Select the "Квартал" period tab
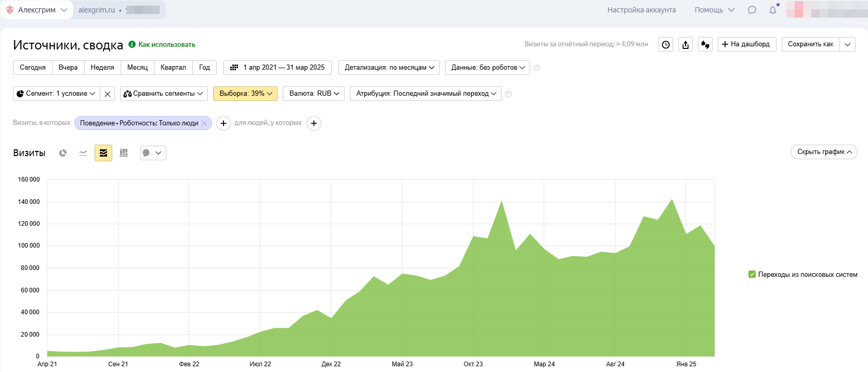Viewport: 868px width, 372px height. (173, 68)
